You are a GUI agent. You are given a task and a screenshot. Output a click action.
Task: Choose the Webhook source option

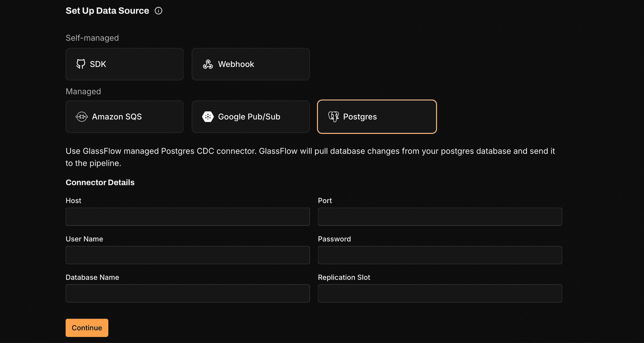coord(251,64)
